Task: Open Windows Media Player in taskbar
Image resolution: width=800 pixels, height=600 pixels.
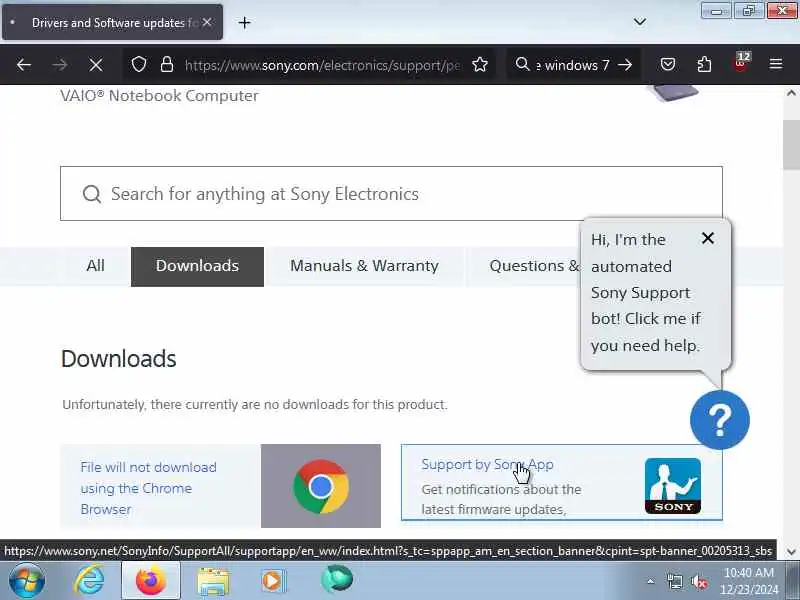Action: pyautogui.click(x=273, y=581)
